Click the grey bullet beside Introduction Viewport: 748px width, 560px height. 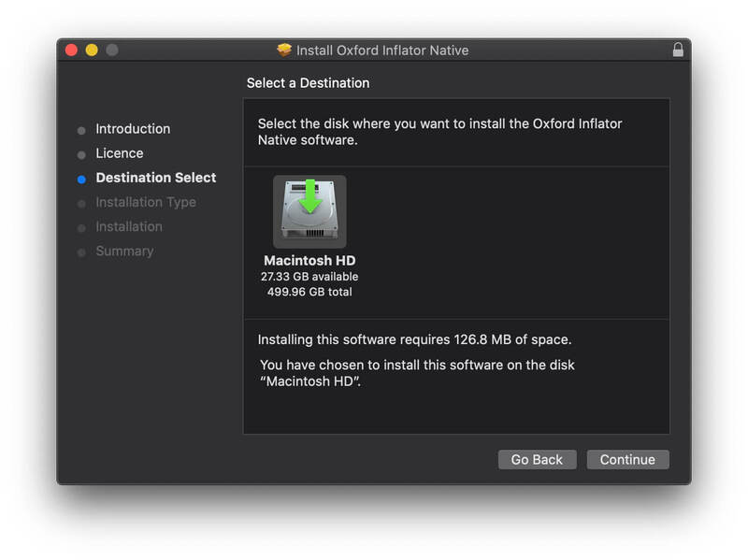(x=81, y=130)
